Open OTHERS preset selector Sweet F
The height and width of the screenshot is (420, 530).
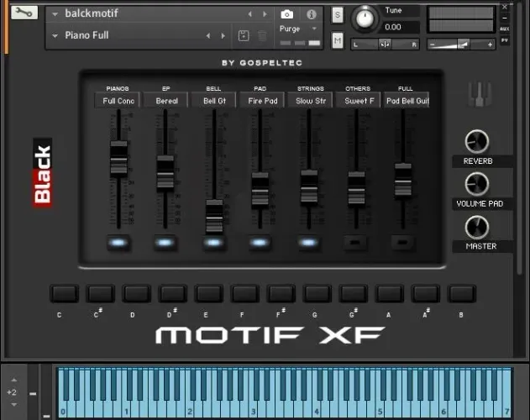[359, 101]
